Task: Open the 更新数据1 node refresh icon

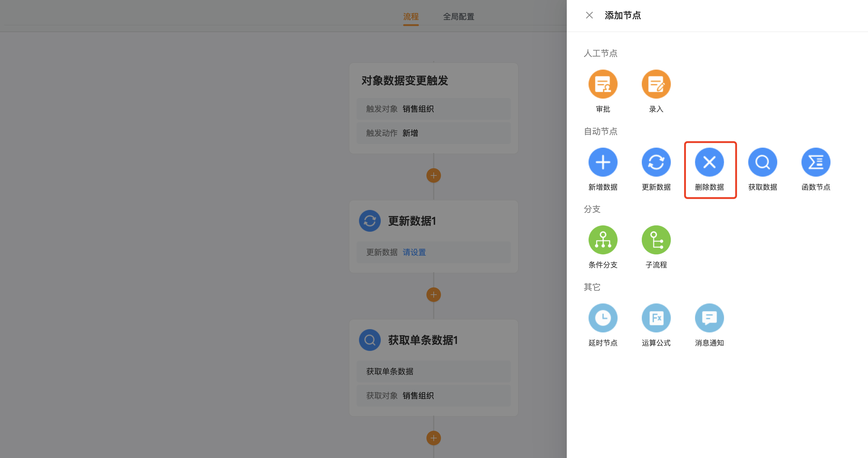Action: pyautogui.click(x=370, y=221)
